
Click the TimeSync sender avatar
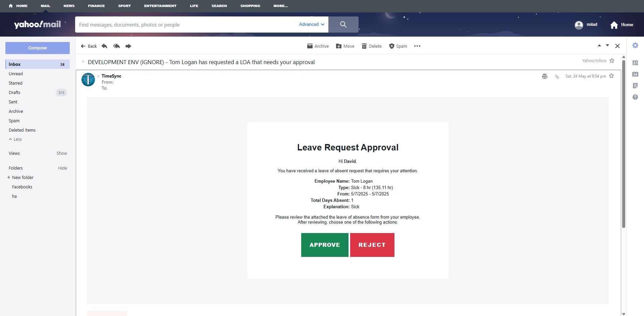pyautogui.click(x=88, y=80)
